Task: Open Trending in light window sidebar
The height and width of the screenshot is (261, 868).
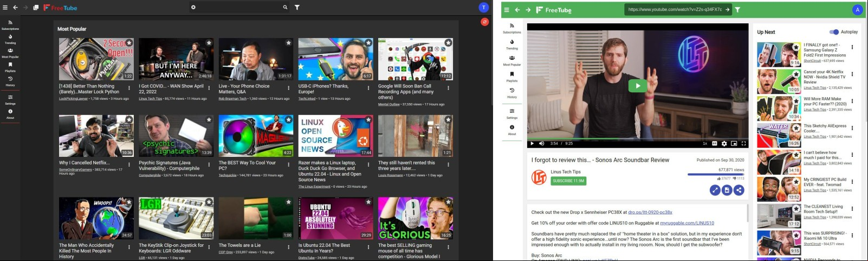Action: (512, 44)
